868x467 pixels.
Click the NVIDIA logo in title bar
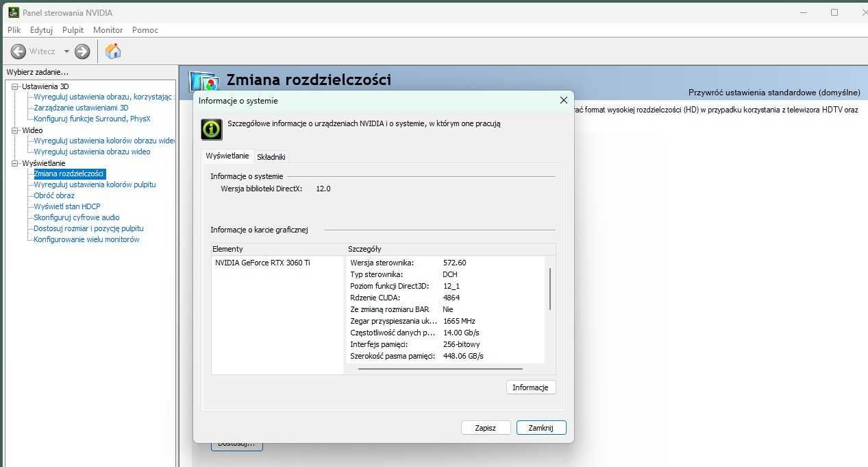[x=12, y=12]
